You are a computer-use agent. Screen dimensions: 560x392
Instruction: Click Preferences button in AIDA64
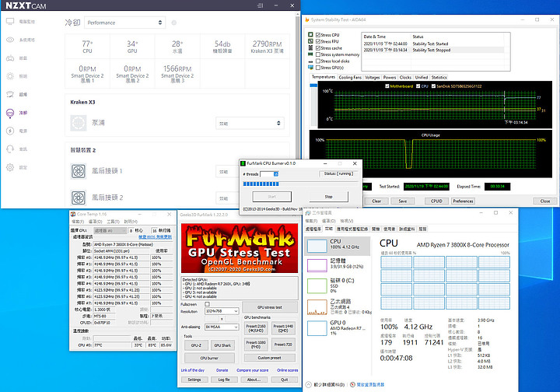tap(463, 201)
